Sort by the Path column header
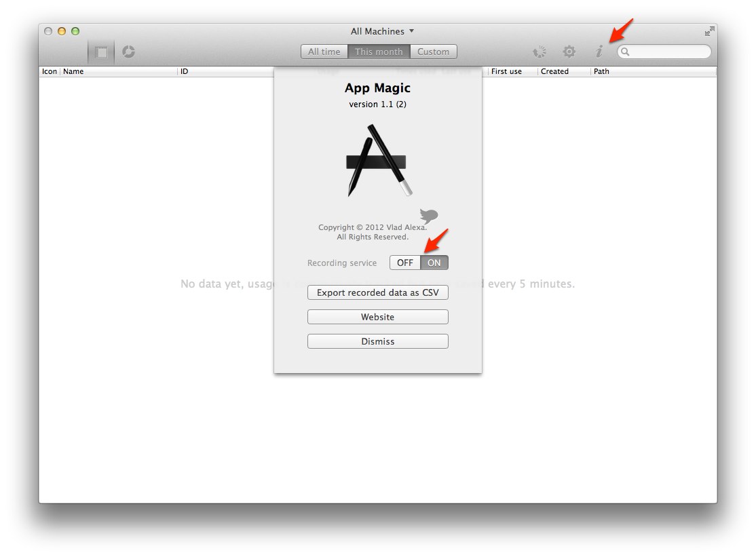Screen dimensions: 756x557 pos(654,71)
